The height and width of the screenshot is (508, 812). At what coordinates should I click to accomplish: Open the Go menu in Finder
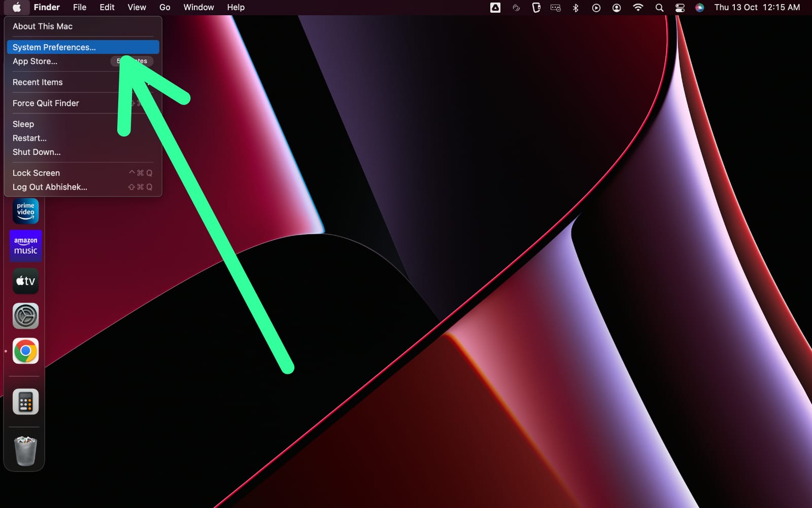click(x=164, y=7)
